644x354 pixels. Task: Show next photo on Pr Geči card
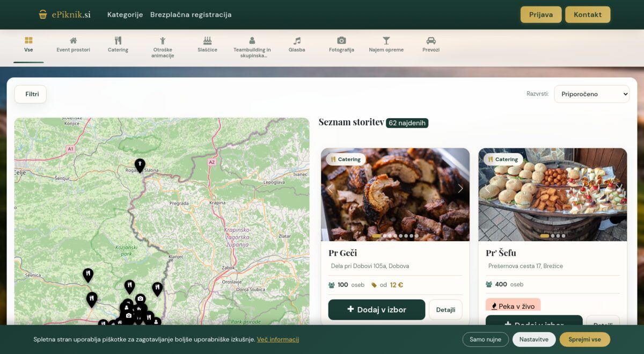pos(460,188)
